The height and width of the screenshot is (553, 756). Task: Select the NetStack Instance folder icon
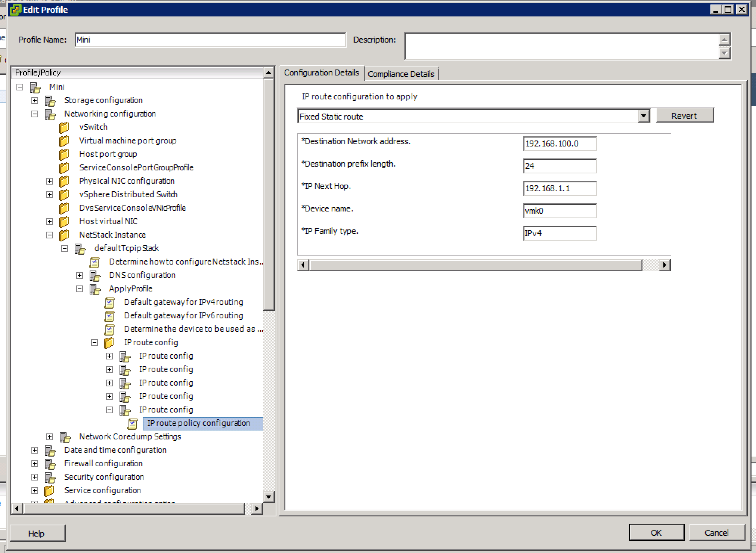(64, 235)
